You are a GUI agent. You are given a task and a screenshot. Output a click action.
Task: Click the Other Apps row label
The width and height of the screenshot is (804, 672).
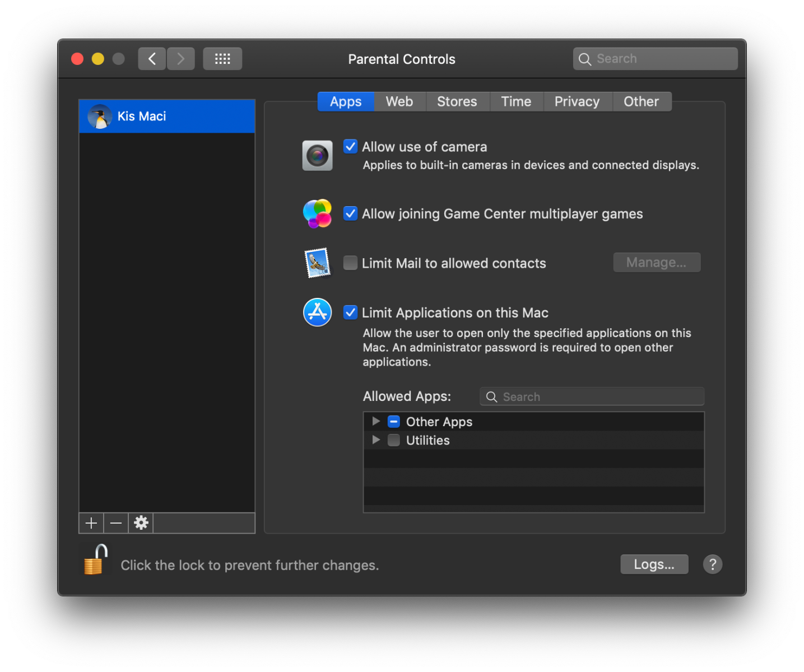pos(439,422)
